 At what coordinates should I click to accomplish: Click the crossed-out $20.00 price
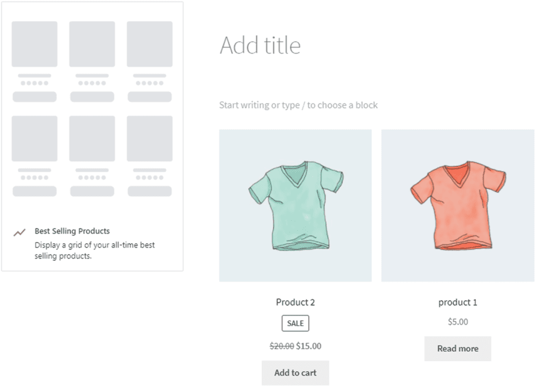coord(282,346)
